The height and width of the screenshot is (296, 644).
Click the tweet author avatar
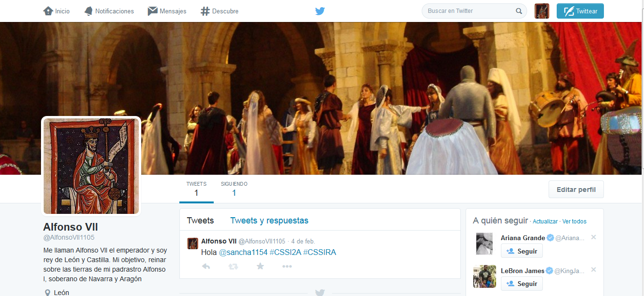click(x=193, y=243)
